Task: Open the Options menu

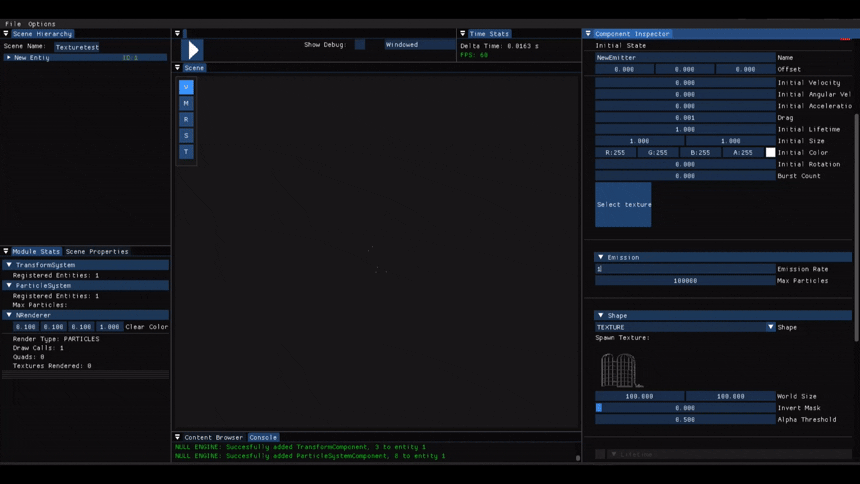Action: pos(42,24)
